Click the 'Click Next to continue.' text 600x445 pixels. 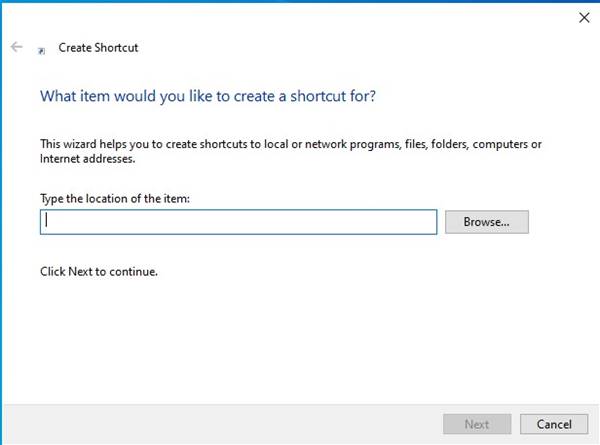99,272
